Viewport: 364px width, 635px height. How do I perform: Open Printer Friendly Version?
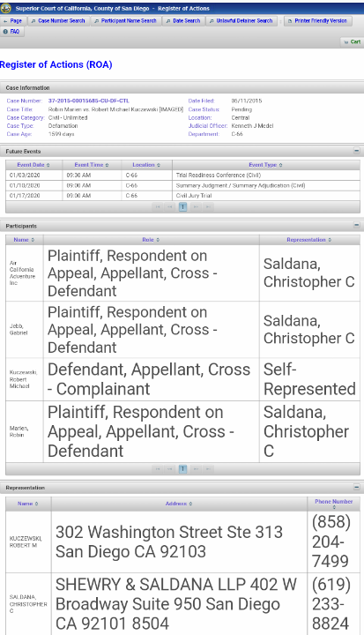318,21
